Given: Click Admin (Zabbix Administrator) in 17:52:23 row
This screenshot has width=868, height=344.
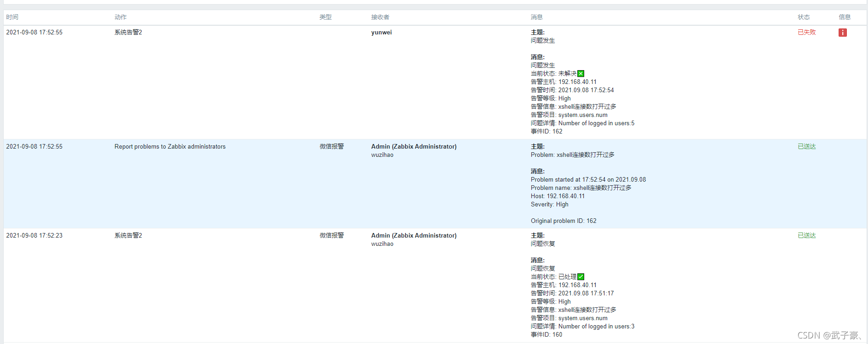Looking at the screenshot, I should tap(414, 236).
